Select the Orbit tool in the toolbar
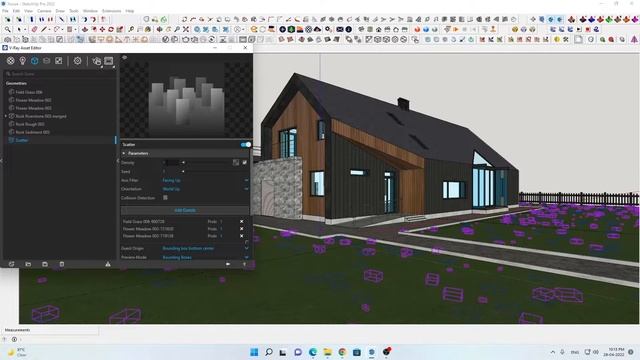 click(160, 29)
